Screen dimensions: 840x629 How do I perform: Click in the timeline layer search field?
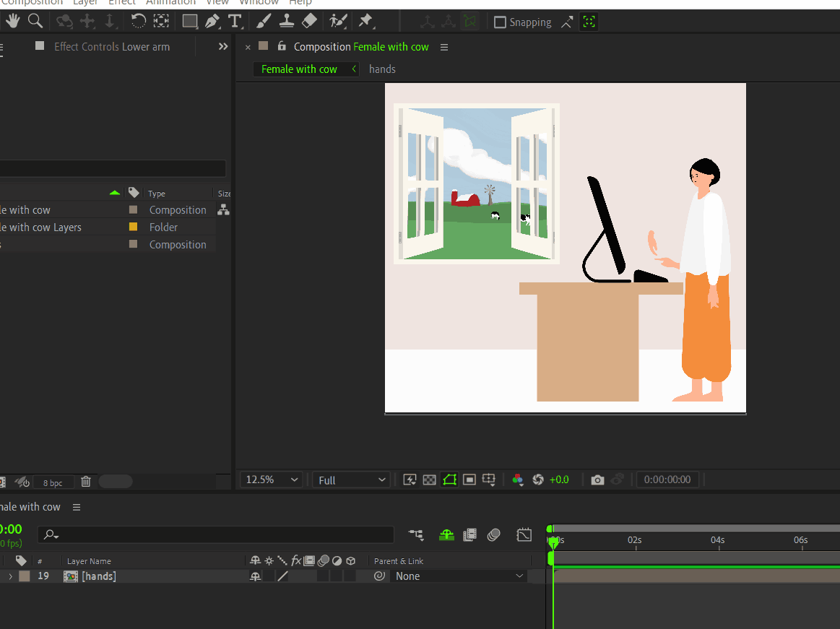216,534
